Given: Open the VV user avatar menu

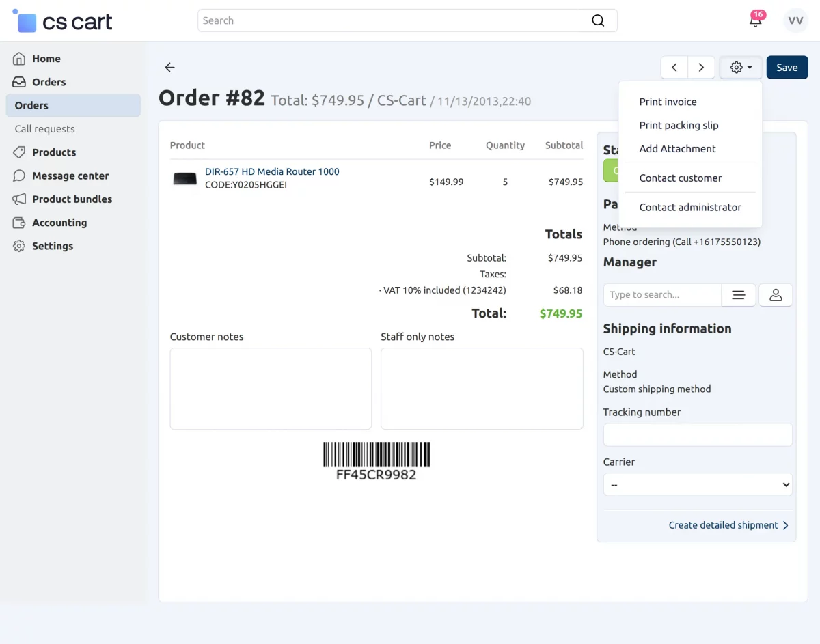Looking at the screenshot, I should click(795, 20).
